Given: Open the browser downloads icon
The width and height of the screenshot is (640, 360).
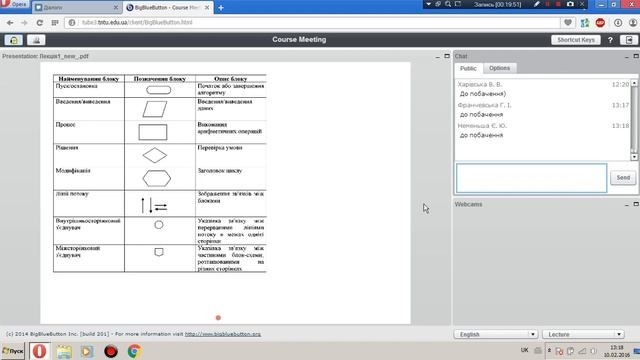Looking at the screenshot, I should [x=618, y=23].
